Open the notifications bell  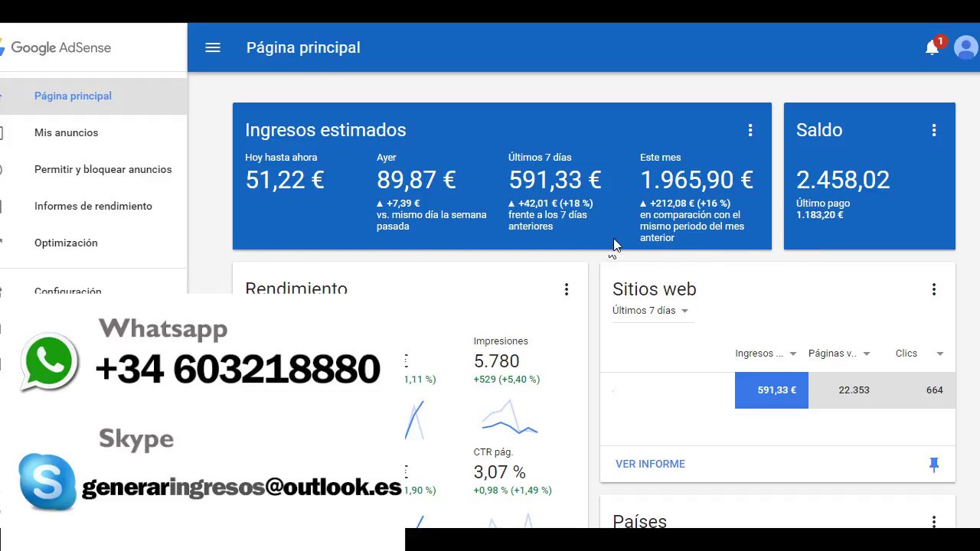[x=933, y=47]
